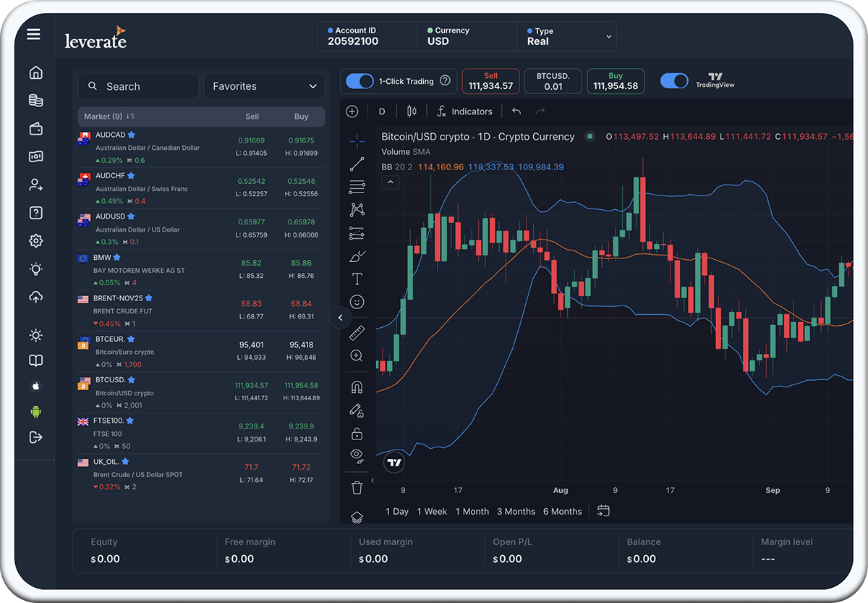Toggle 1-Click Trading switch
The width and height of the screenshot is (868, 603).
pyautogui.click(x=359, y=81)
